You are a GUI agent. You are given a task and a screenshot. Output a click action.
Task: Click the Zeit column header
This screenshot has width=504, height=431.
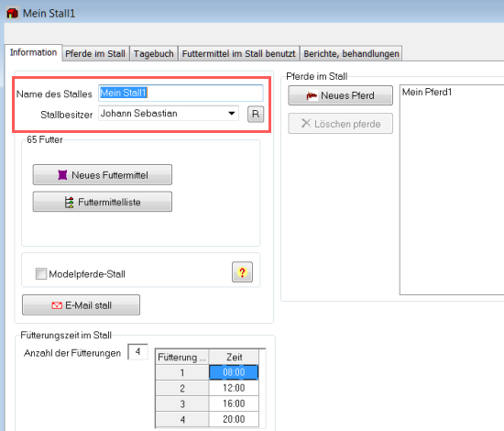pos(234,357)
